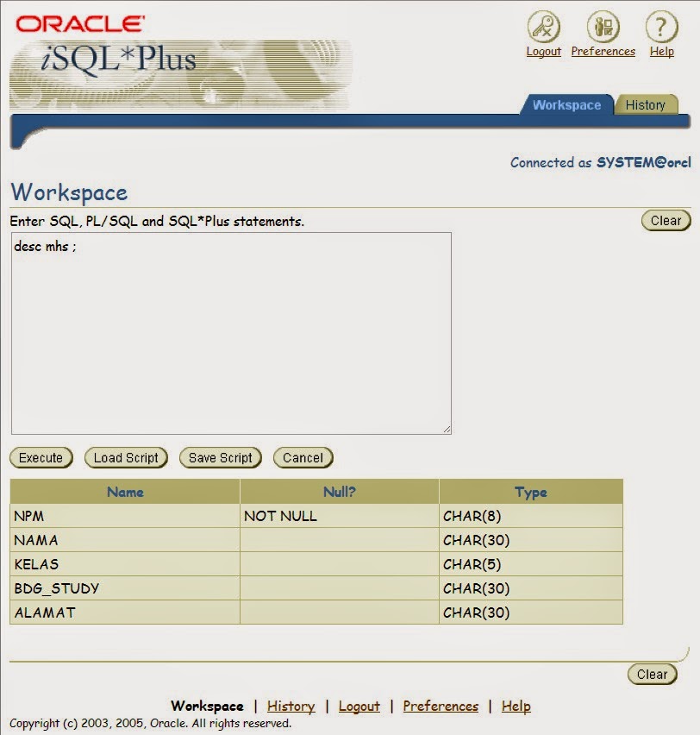
Task: Select the CHAR(8) type cell
Action: click(531, 516)
